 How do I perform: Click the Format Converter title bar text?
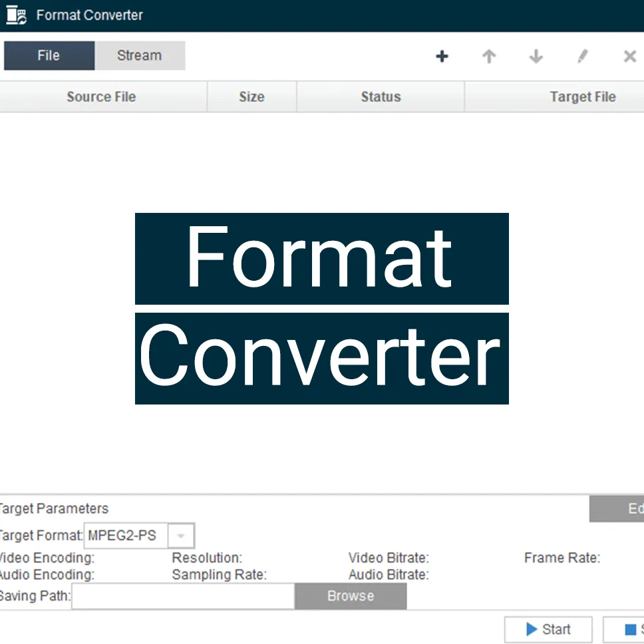(89, 15)
